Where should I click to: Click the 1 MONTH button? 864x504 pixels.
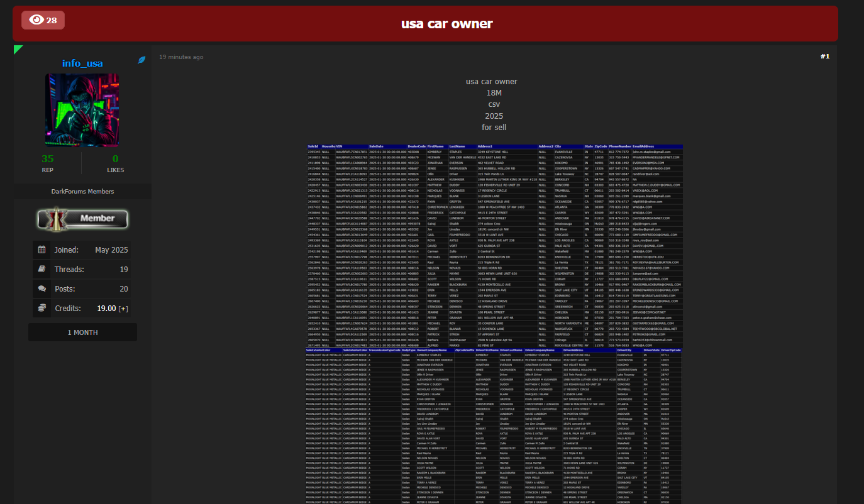click(82, 332)
